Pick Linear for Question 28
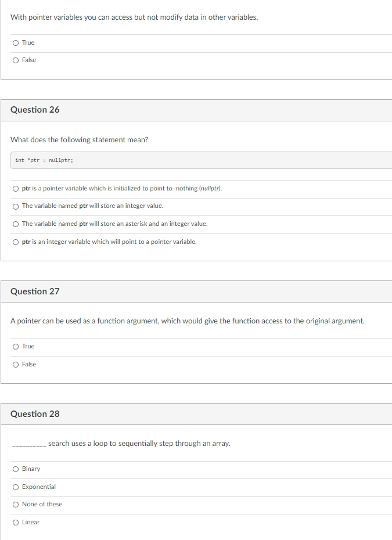This screenshot has height=540, width=392. (x=16, y=523)
